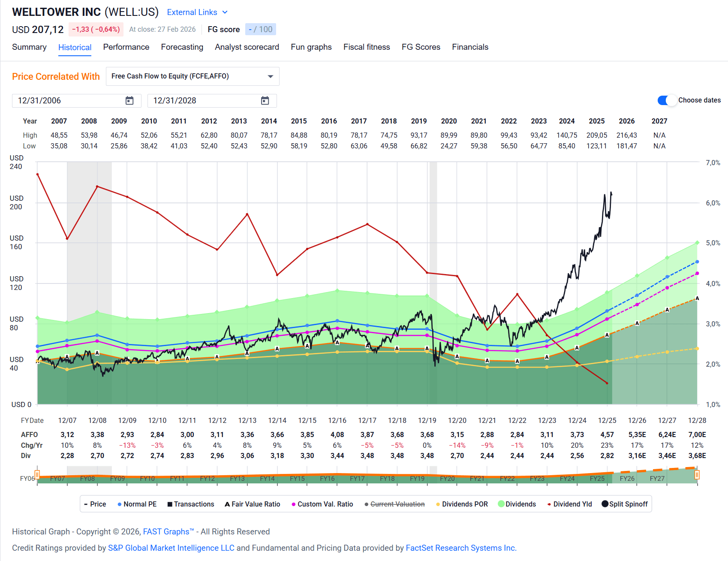Toggle the Dividend Yld red line legend icon
Viewport: 728px width, 561px height.
click(549, 504)
